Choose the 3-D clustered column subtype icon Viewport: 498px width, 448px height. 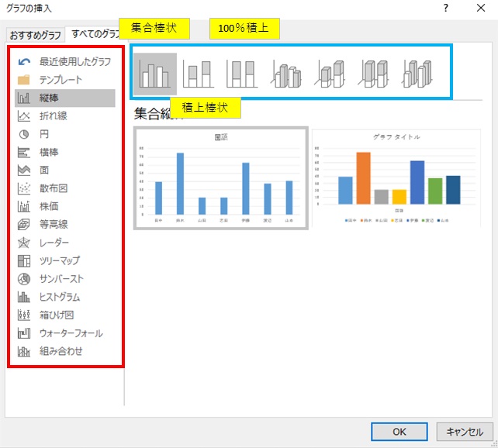coord(285,74)
